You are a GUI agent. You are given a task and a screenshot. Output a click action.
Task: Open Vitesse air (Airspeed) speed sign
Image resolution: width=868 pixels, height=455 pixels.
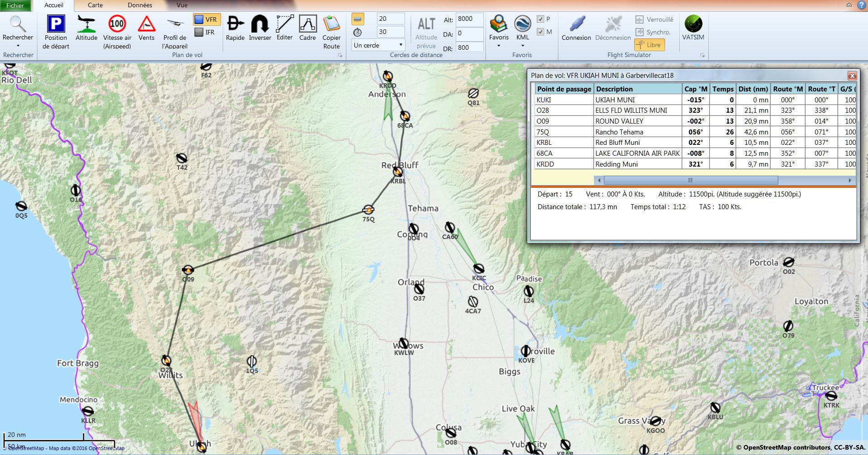click(117, 24)
